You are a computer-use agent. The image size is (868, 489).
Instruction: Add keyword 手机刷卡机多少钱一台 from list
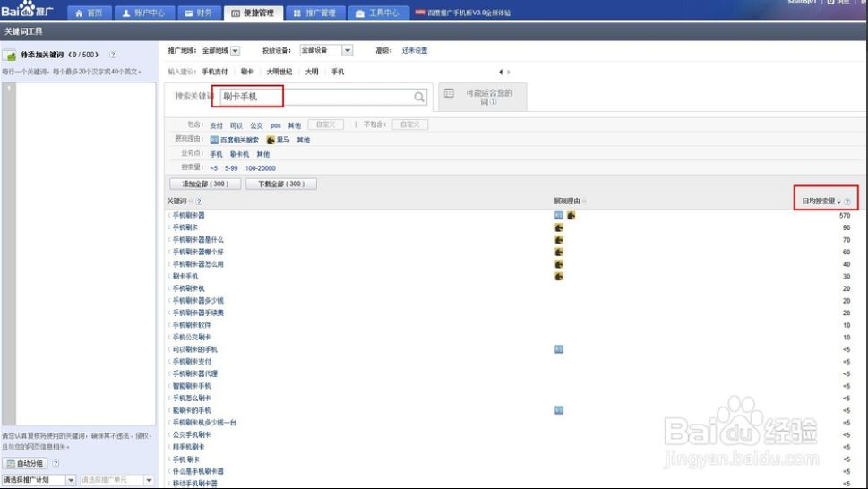coord(205,422)
